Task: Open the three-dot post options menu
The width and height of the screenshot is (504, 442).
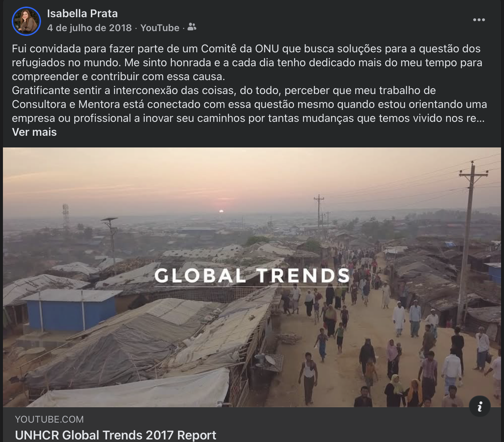Action: point(479,20)
